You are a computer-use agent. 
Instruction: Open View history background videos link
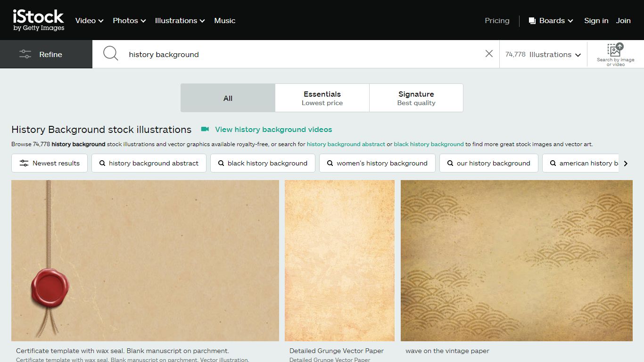pos(273,129)
